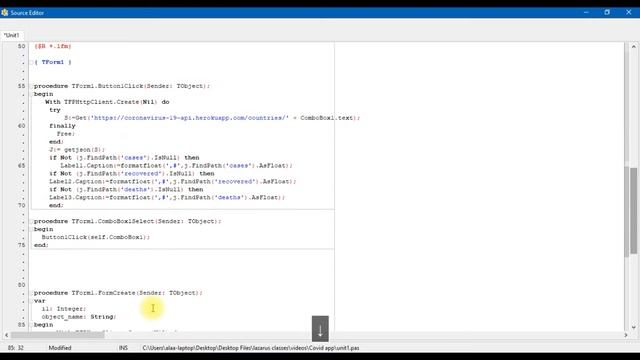640x360 pixels.
Task: Click vertical scrollbar up arrow
Action: pyautogui.click(x=633, y=47)
